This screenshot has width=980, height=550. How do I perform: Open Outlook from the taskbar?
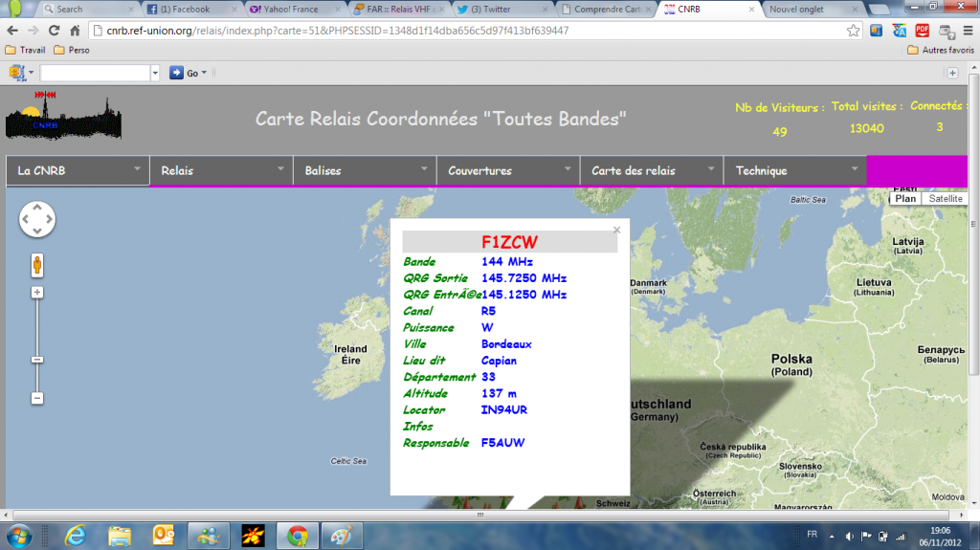(x=164, y=537)
